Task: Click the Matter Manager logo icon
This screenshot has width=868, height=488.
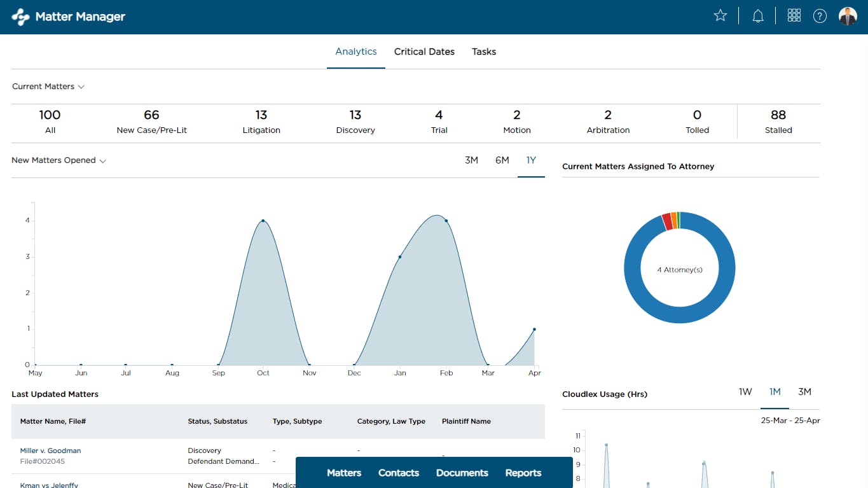Action: coord(20,17)
